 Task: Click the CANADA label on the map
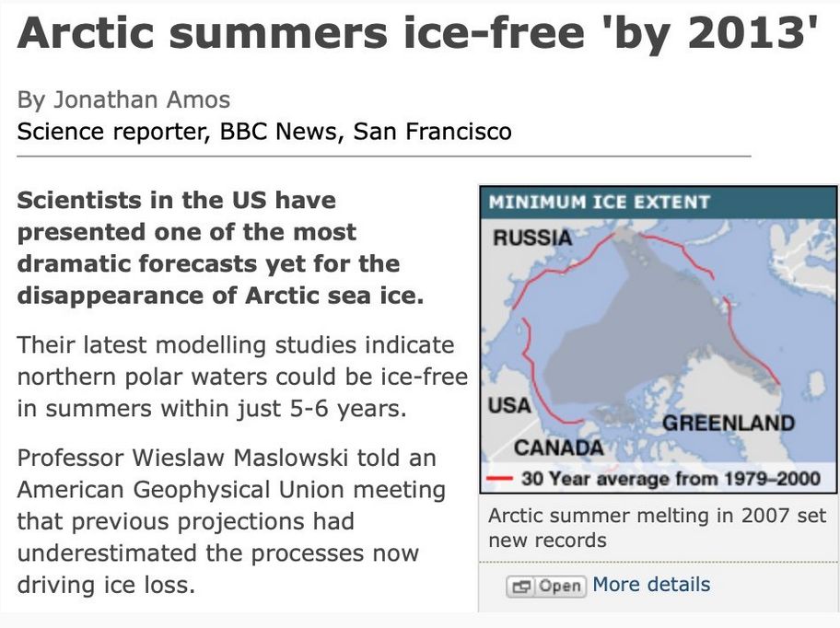pyautogui.click(x=558, y=448)
